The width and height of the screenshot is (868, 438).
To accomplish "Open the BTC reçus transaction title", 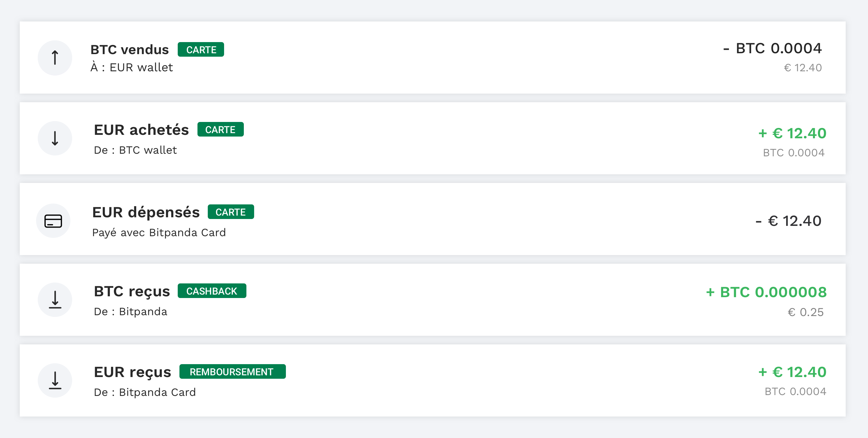I will 132,291.
